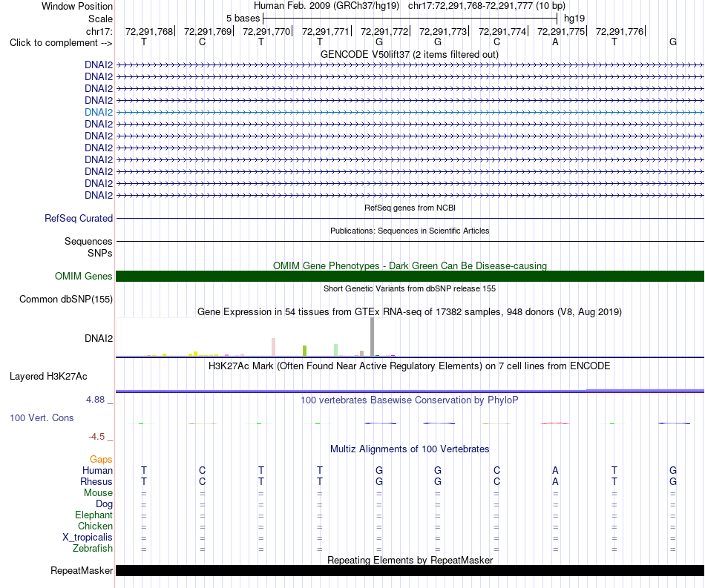The image size is (705, 588).
Task: Click the dark green bar in GTEx chart
Action: pyautogui.click(x=377, y=356)
